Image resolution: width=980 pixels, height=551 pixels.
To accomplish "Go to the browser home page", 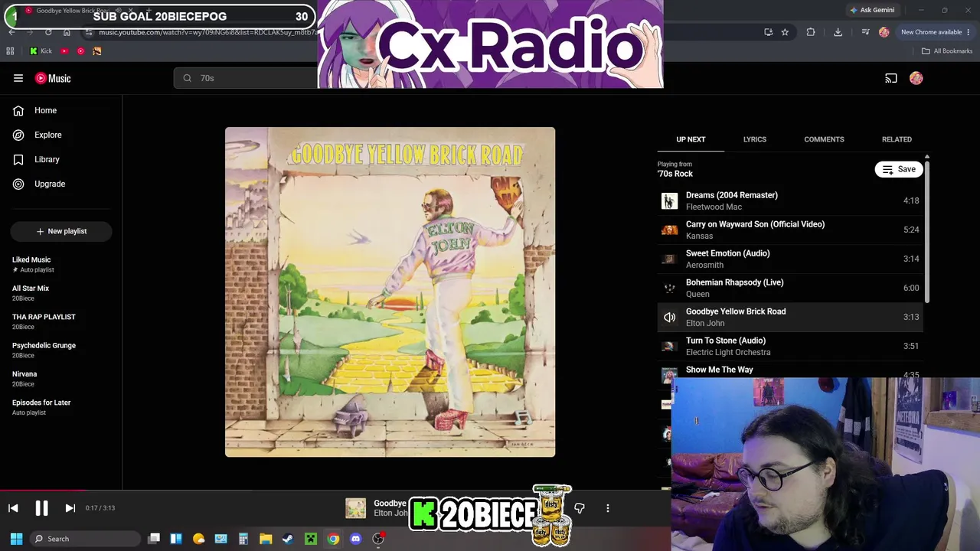I will (67, 32).
